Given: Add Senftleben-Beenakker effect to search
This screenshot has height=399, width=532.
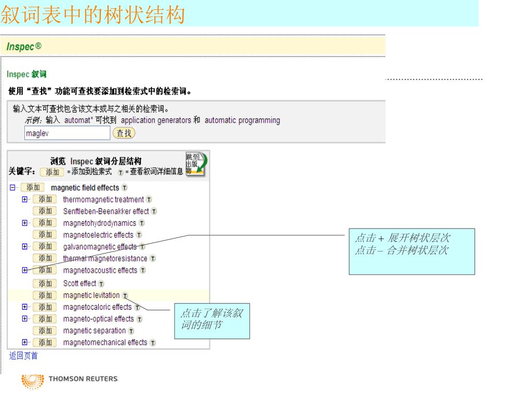Looking at the screenshot, I should pos(45,211).
